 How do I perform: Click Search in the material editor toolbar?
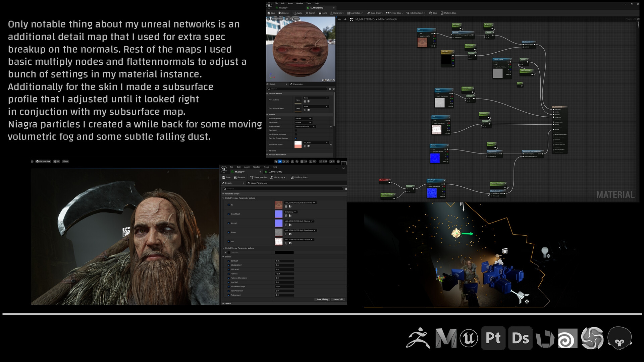coord(310,13)
